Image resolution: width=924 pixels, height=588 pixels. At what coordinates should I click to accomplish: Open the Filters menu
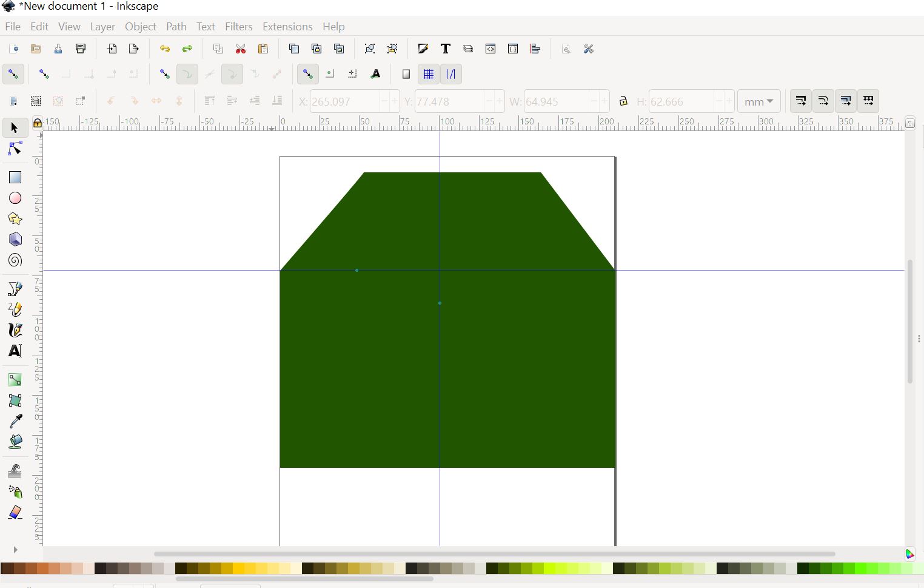point(238,27)
